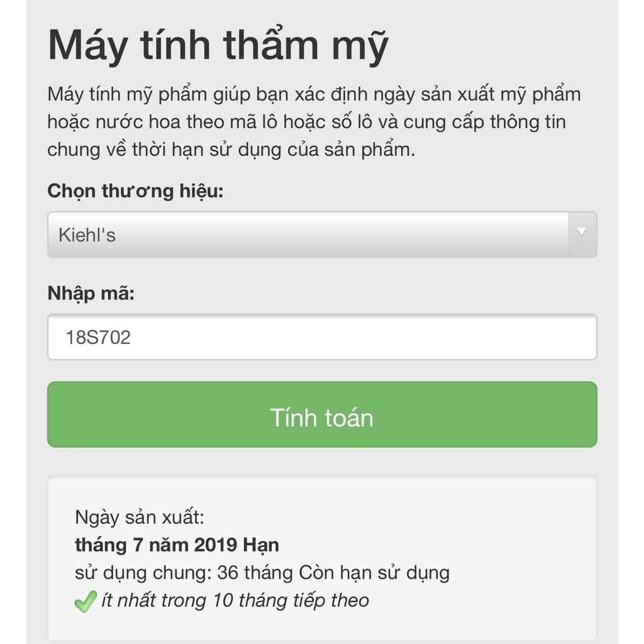Click the Còn hạn sử dụng status text
Viewport: 644px width, 644px height.
pyautogui.click(x=374, y=572)
